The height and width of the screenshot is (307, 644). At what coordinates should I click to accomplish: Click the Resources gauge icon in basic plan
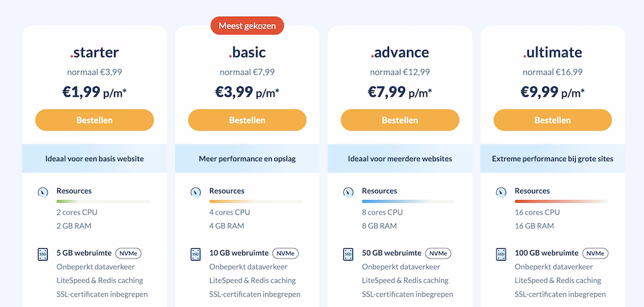pyautogui.click(x=196, y=192)
